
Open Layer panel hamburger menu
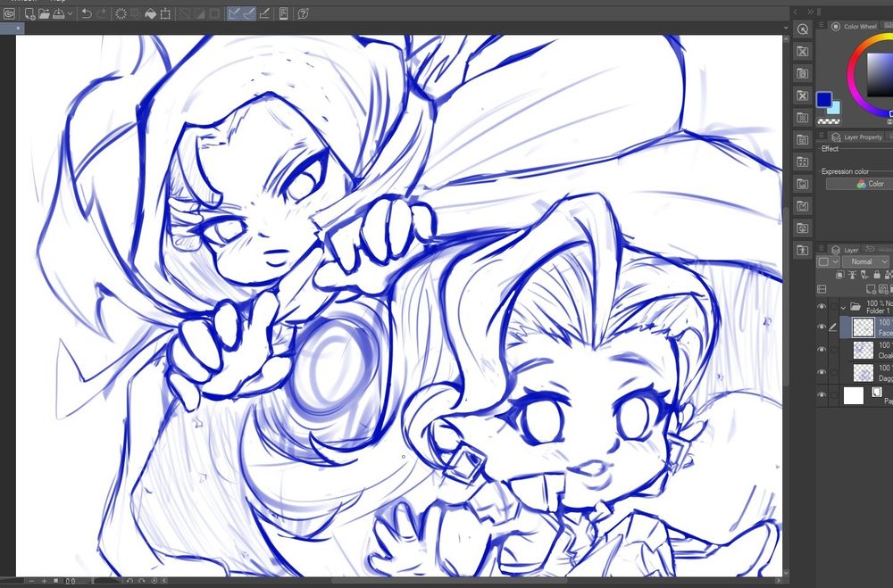(x=822, y=248)
